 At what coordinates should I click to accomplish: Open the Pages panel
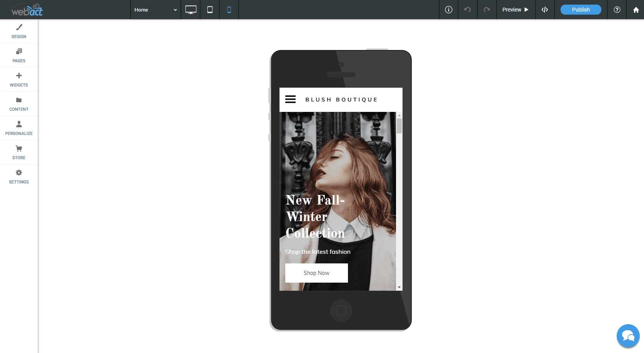tap(18, 55)
